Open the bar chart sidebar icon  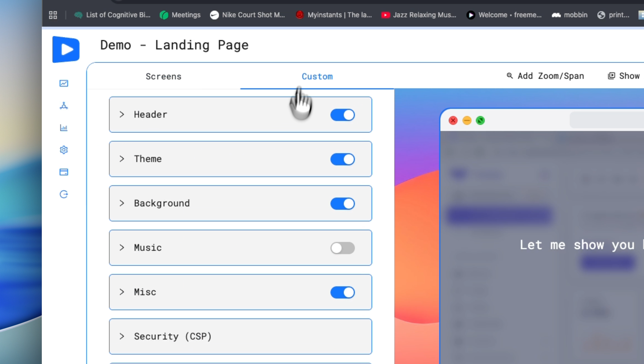[64, 128]
